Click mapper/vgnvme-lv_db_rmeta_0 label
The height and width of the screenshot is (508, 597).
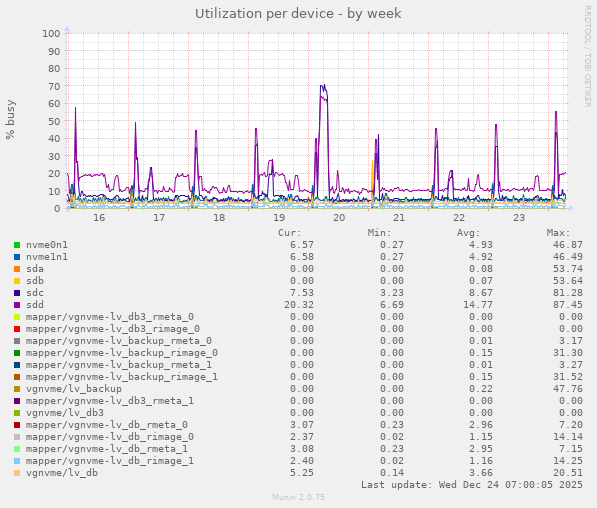point(107,425)
